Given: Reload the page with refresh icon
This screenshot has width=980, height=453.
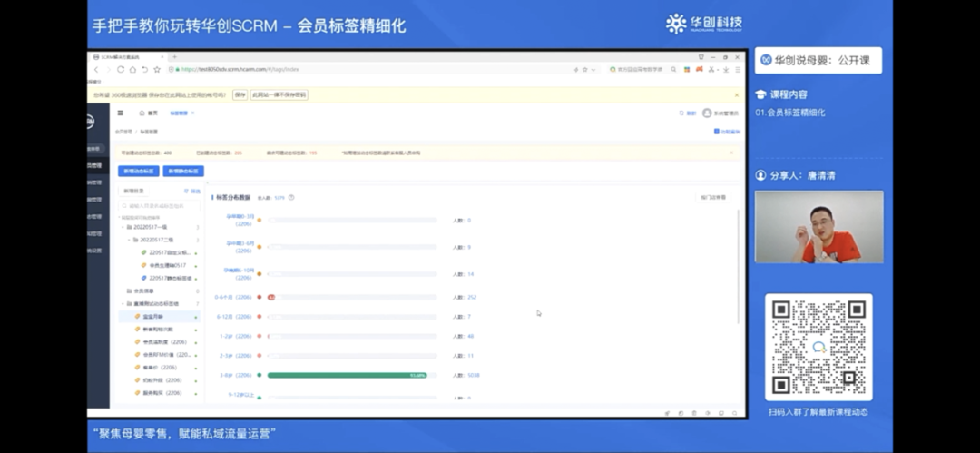Looking at the screenshot, I should pos(121,70).
